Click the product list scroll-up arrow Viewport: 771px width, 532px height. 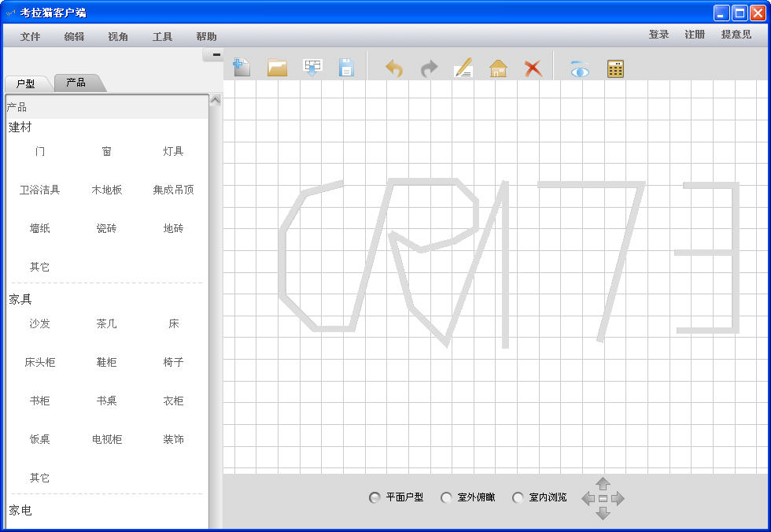(x=216, y=100)
